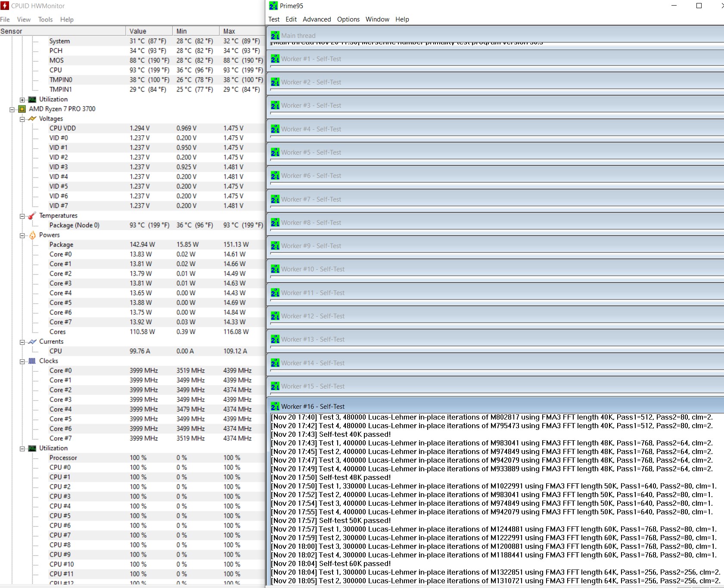
Task: Click the 'Self-test 48K passed!' log line
Action: point(331,477)
